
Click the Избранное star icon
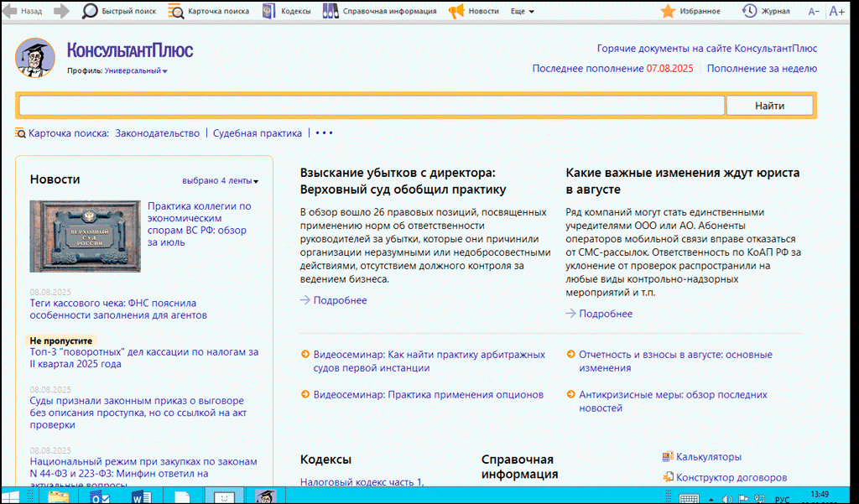pyautogui.click(x=668, y=11)
